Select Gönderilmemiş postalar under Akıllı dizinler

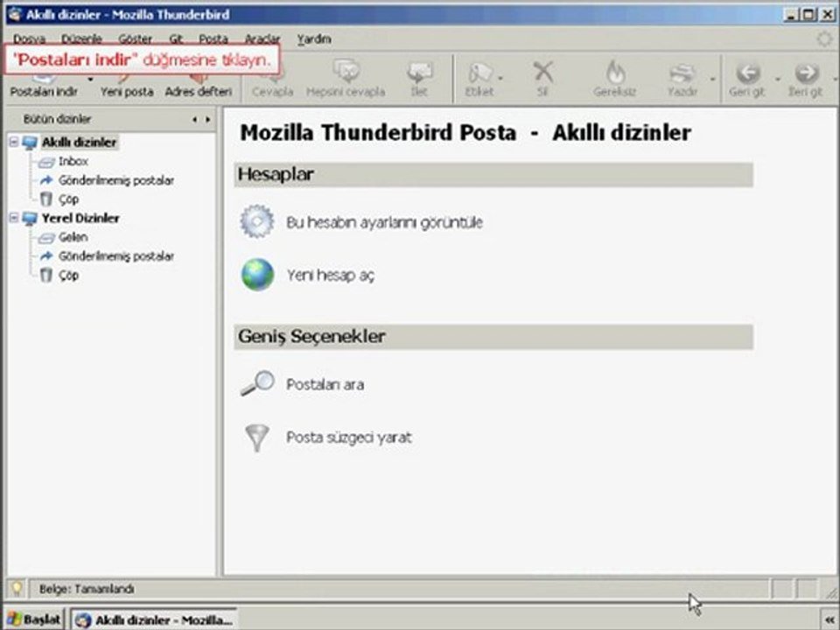point(116,180)
